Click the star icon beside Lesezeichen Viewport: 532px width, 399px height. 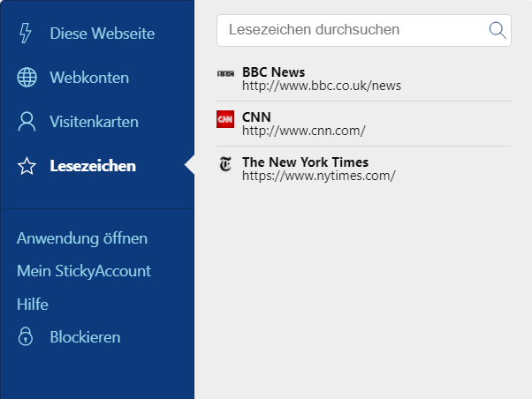[27, 166]
